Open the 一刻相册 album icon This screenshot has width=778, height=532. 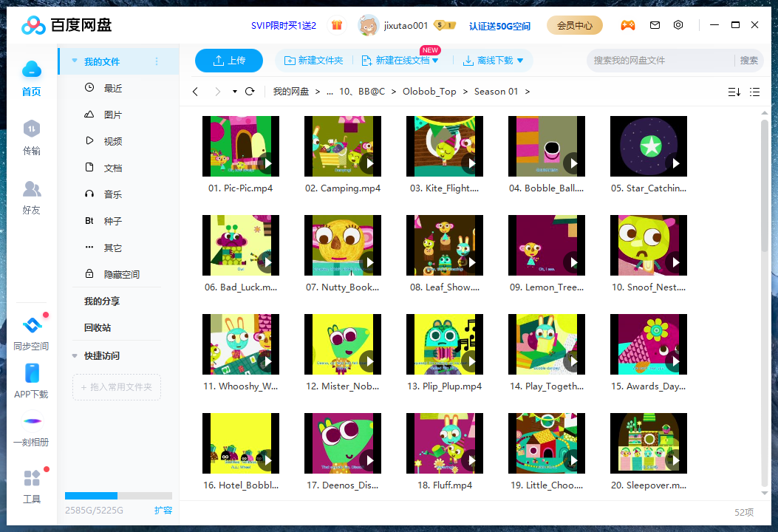coord(33,421)
